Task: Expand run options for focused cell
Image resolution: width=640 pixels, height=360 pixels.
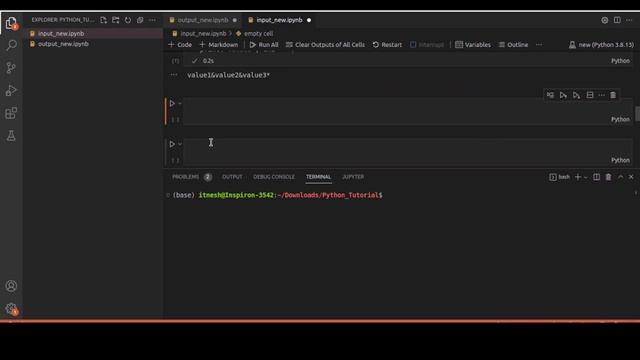Action: [180, 104]
